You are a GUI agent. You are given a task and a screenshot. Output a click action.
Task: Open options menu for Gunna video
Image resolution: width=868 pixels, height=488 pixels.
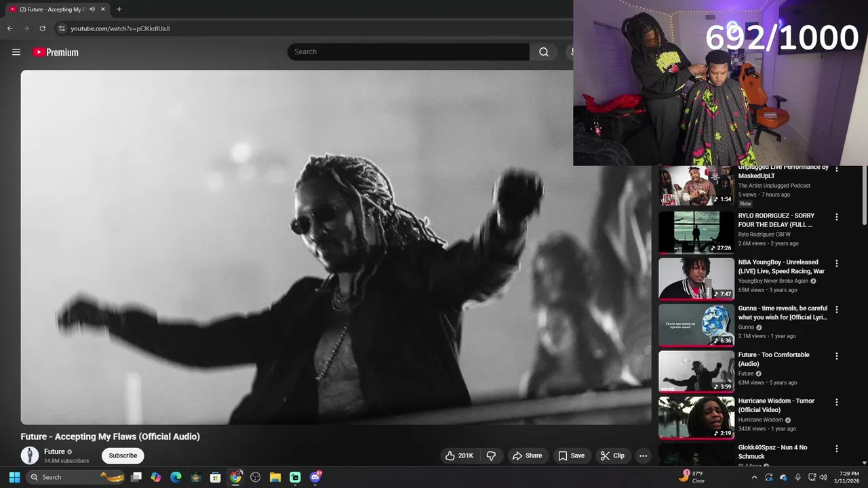pyautogui.click(x=836, y=310)
